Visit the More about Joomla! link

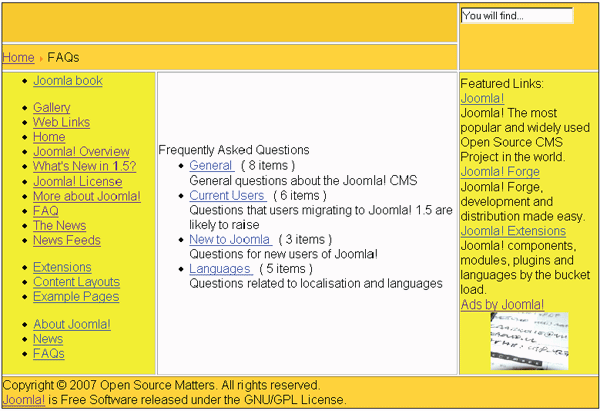click(87, 196)
